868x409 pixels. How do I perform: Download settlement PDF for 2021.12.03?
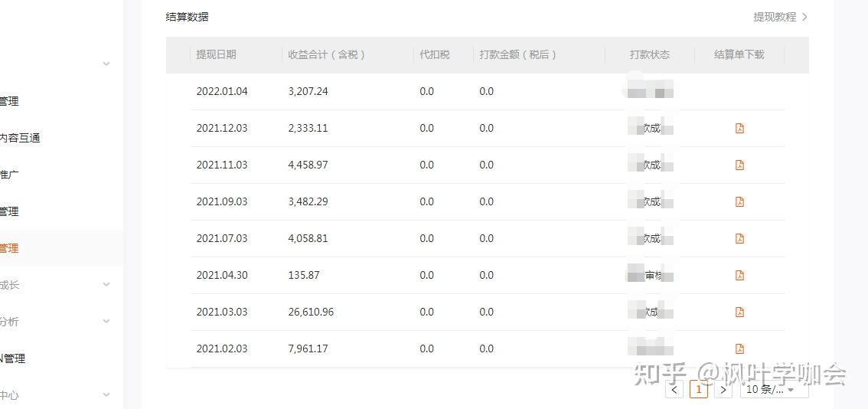739,128
